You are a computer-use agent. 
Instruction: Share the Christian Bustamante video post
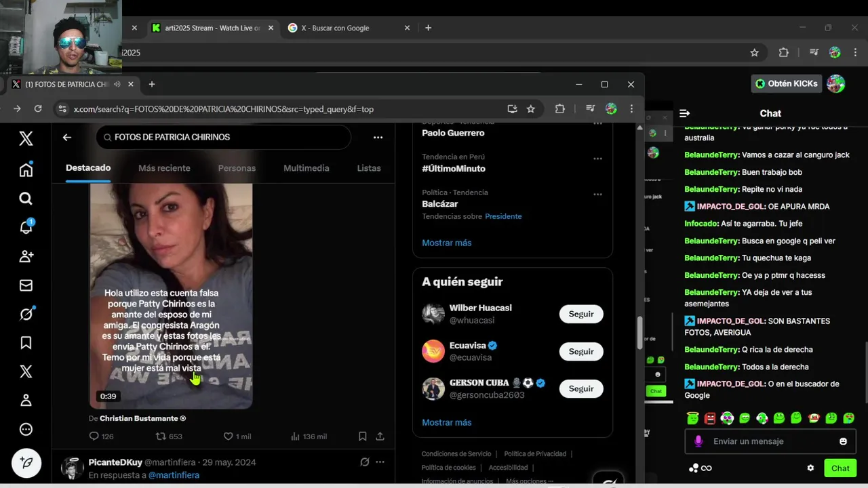(x=380, y=436)
